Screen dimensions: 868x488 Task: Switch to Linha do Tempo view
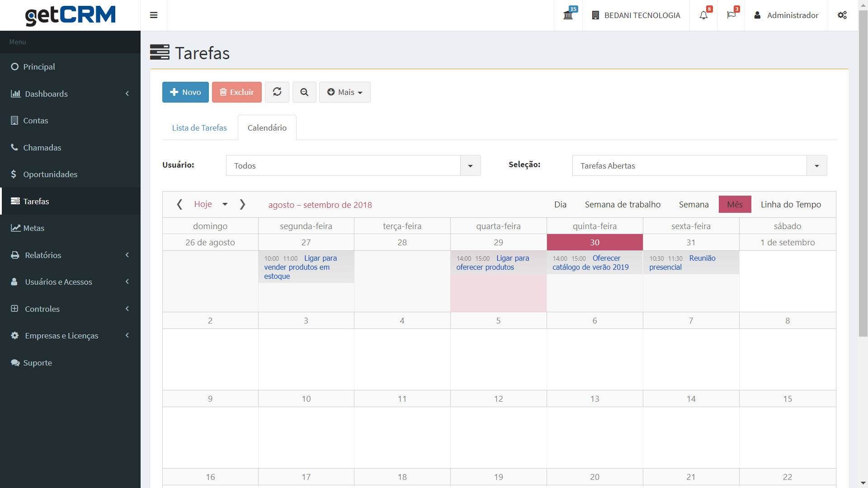[x=791, y=205]
